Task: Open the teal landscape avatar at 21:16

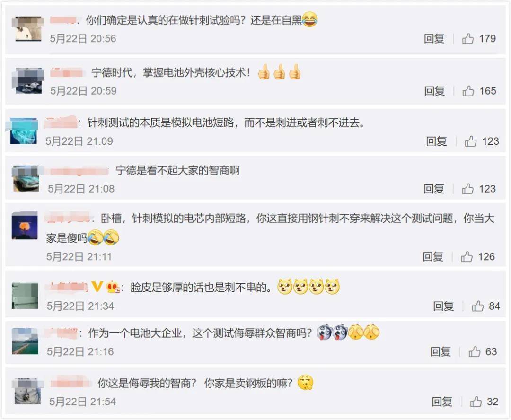Action: [25, 341]
